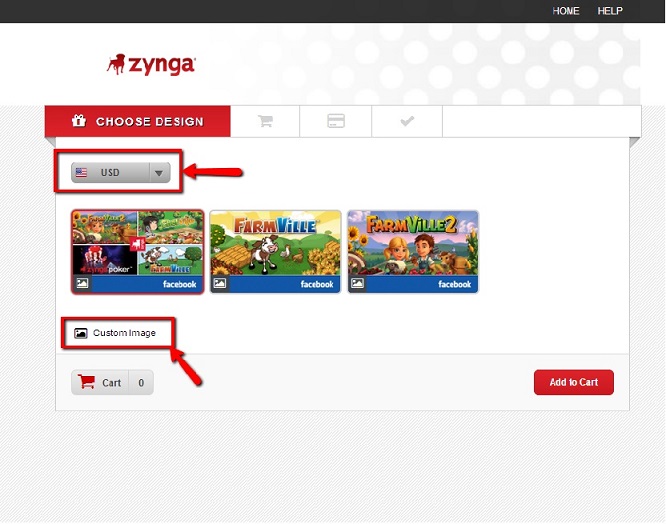The height and width of the screenshot is (524, 666).
Task: Select the FarmVille 2 card design
Action: 413,251
